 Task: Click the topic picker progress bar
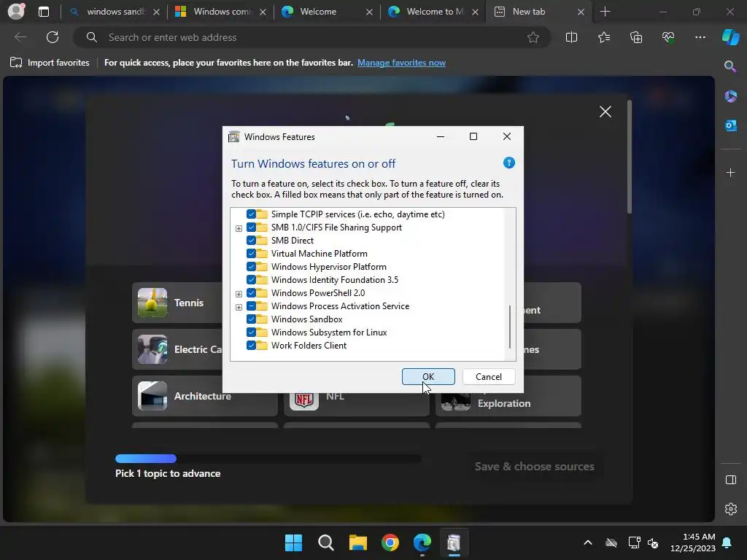click(268, 459)
